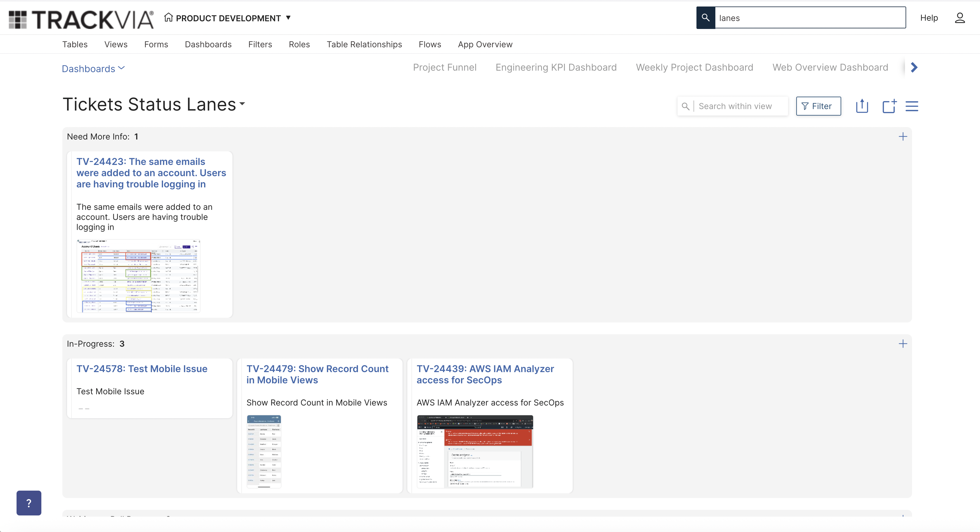980x532 pixels.
Task: Add a record to the Need More Info lane
Action: click(903, 137)
